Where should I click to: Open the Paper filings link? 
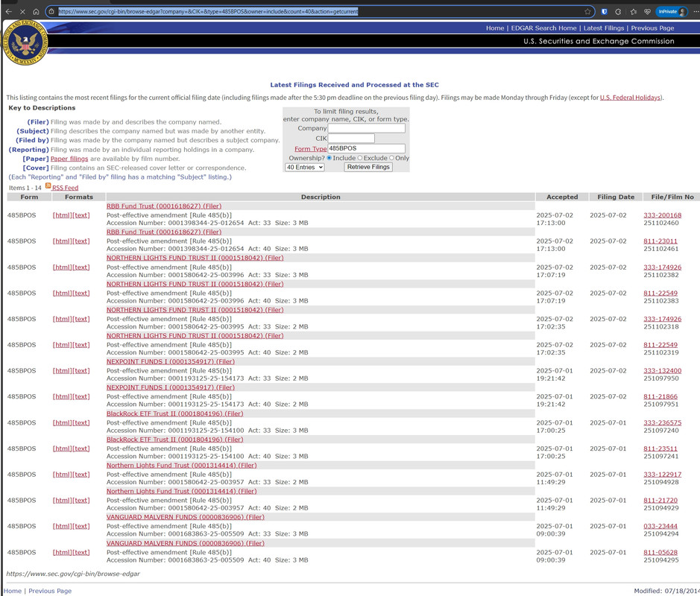tap(69, 159)
